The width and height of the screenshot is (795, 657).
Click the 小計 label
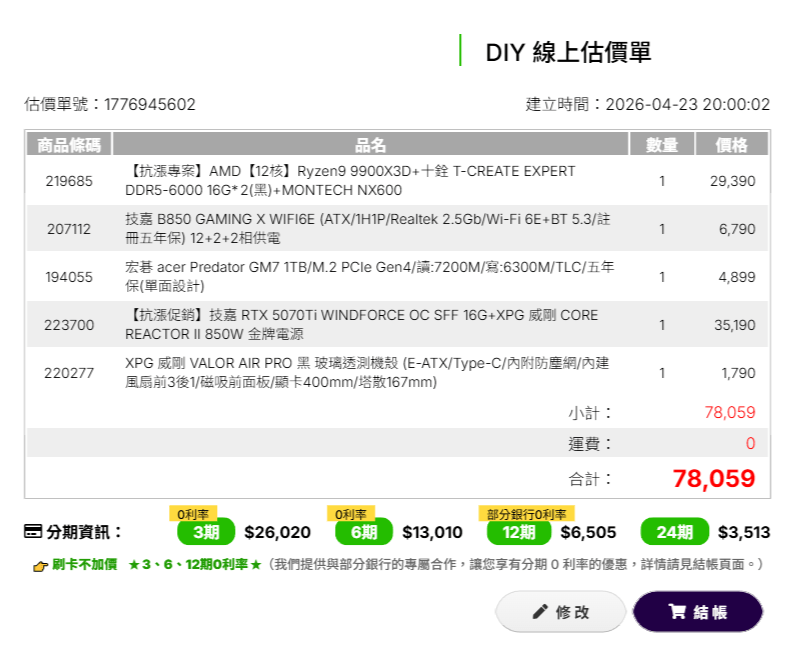coord(590,413)
